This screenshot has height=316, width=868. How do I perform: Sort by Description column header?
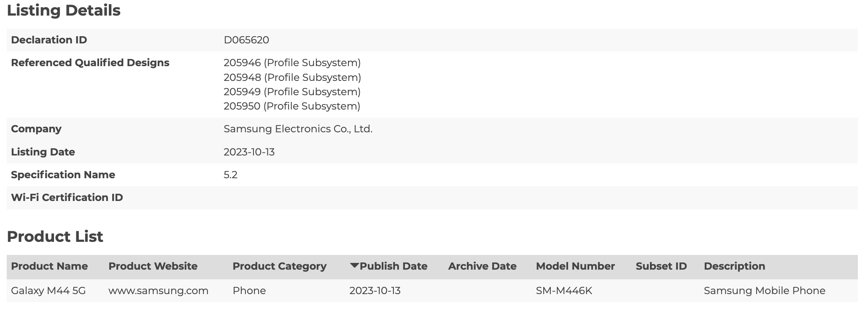tap(734, 266)
